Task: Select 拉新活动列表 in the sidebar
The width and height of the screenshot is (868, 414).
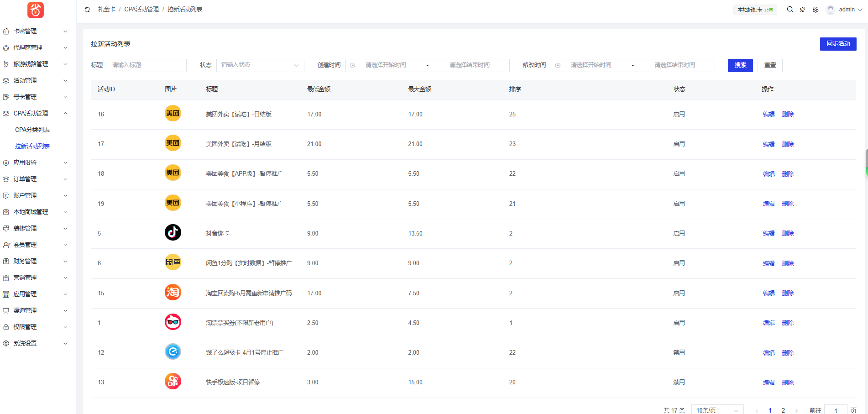Action: (x=32, y=146)
